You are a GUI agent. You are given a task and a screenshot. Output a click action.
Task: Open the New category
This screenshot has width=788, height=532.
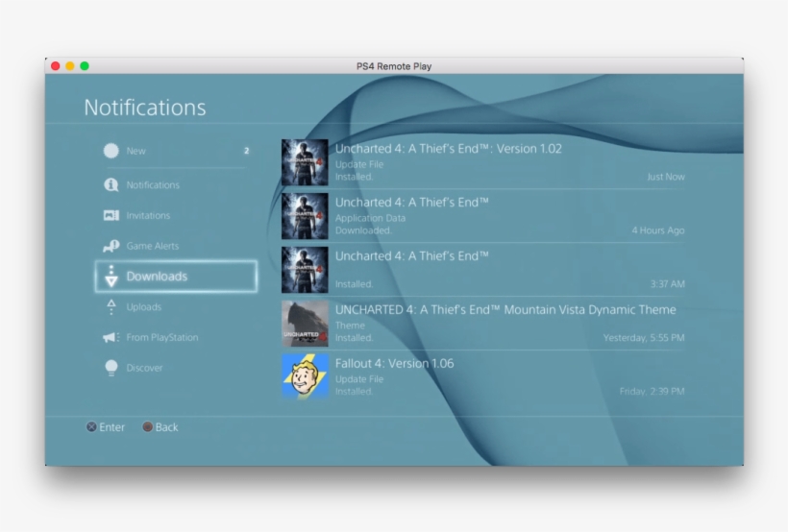coord(176,151)
